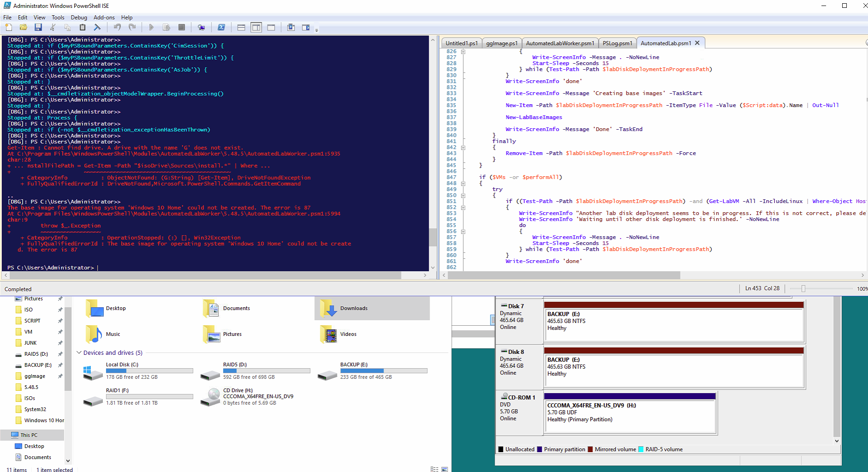Image resolution: width=868 pixels, height=472 pixels.
Task: Undo the last edit via the Undo icon
Action: pos(117,27)
